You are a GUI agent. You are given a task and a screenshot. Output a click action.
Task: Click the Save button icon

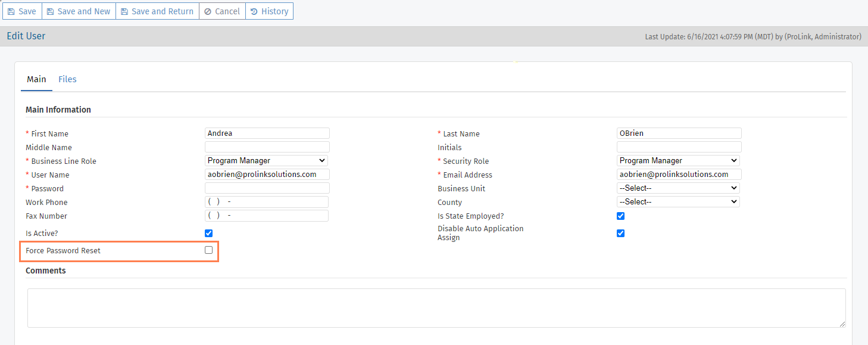click(11, 11)
